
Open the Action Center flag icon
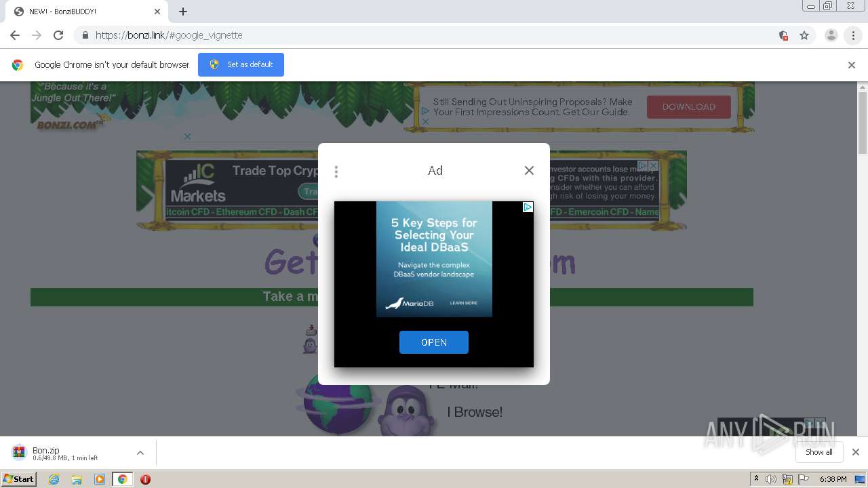(804, 479)
